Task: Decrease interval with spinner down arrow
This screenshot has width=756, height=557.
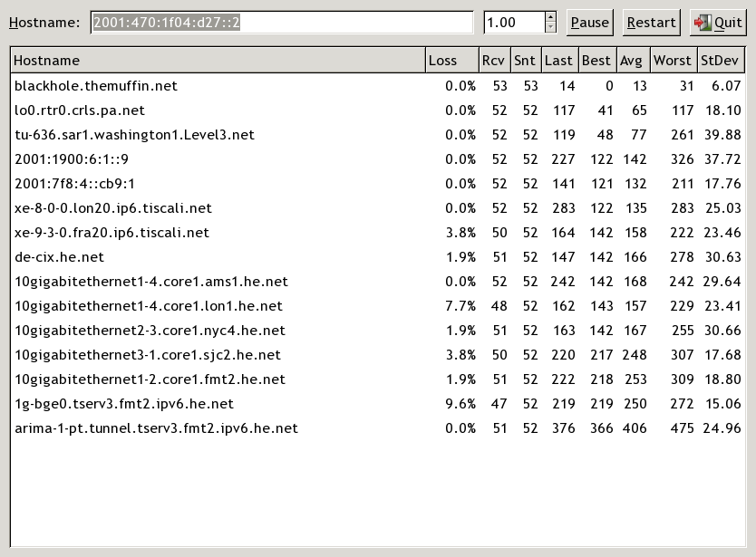Action: click(550, 28)
